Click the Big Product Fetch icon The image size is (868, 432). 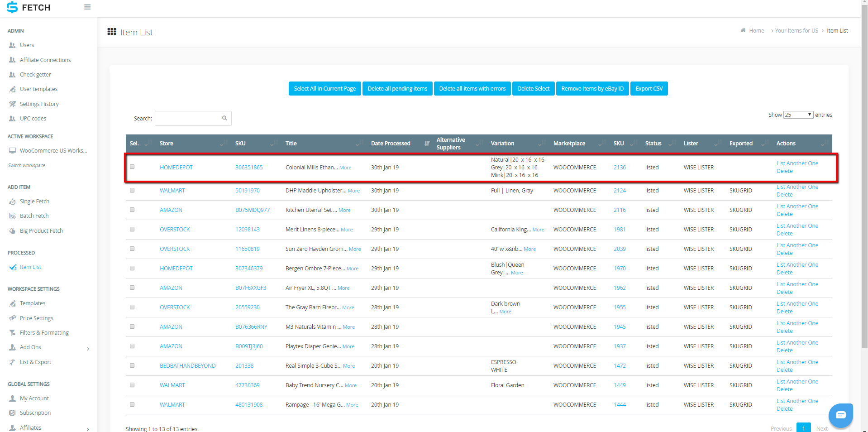pos(12,231)
